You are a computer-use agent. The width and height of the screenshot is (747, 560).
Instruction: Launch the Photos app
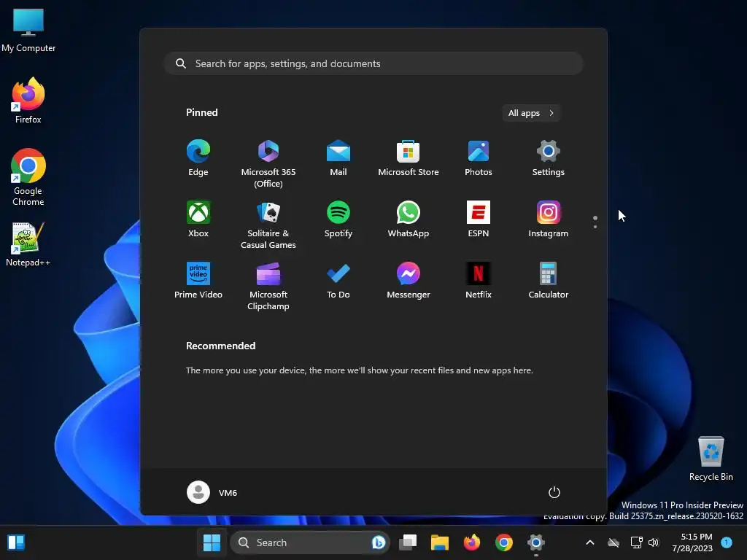479,158
